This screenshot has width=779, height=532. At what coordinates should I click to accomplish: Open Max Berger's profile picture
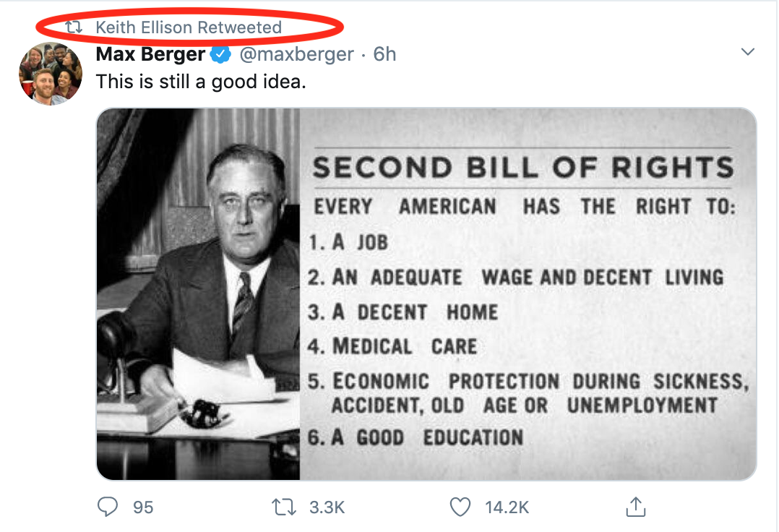pos(51,74)
